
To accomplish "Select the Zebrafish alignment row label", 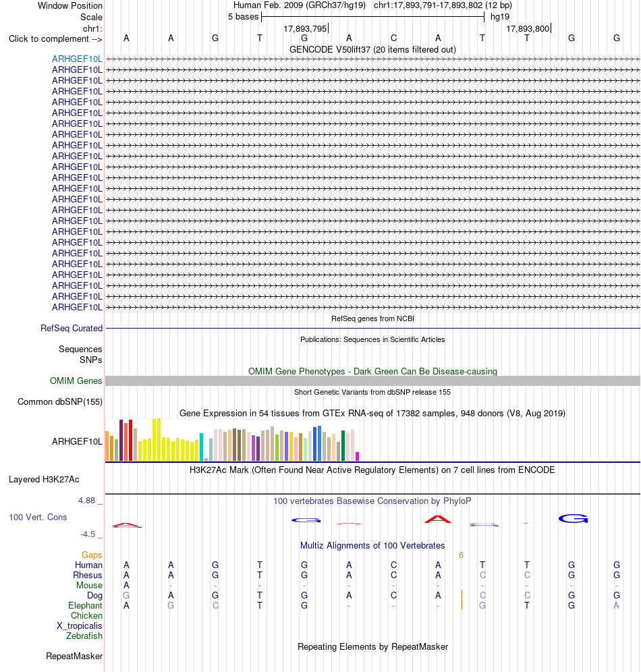I will tap(84, 636).
